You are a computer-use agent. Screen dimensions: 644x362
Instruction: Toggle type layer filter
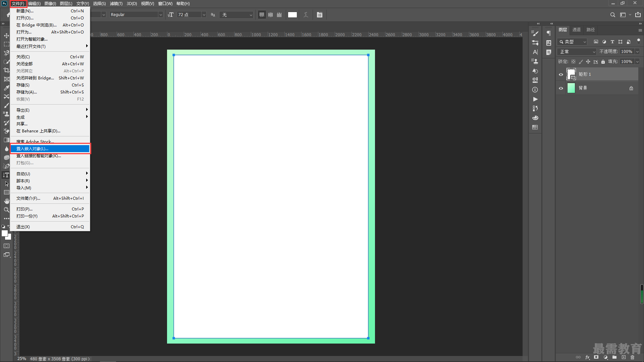coord(612,42)
